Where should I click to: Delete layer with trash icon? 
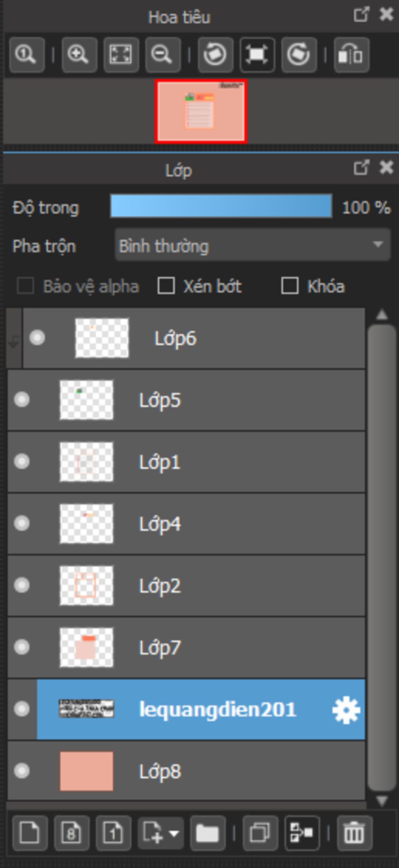pos(355,833)
